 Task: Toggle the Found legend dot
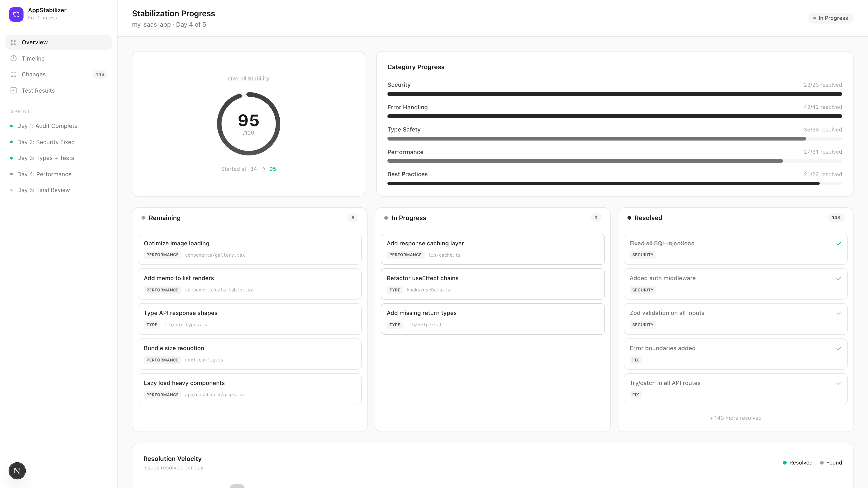[x=822, y=462]
